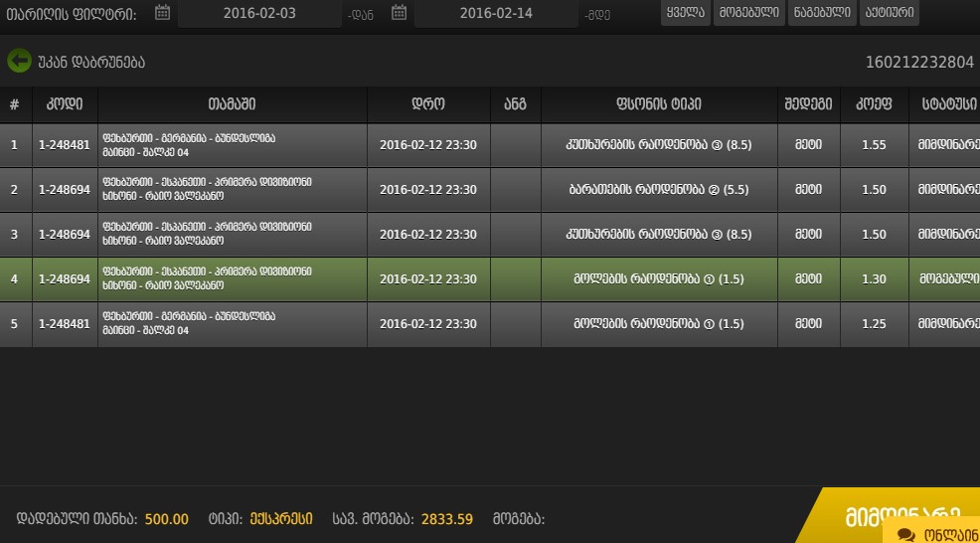Click the 1.50 coefficient in row 2
Viewport: 980px width, 543px height.
874,190
